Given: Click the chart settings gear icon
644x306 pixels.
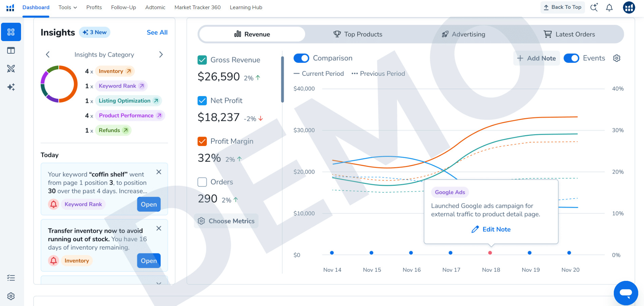Looking at the screenshot, I should [617, 58].
